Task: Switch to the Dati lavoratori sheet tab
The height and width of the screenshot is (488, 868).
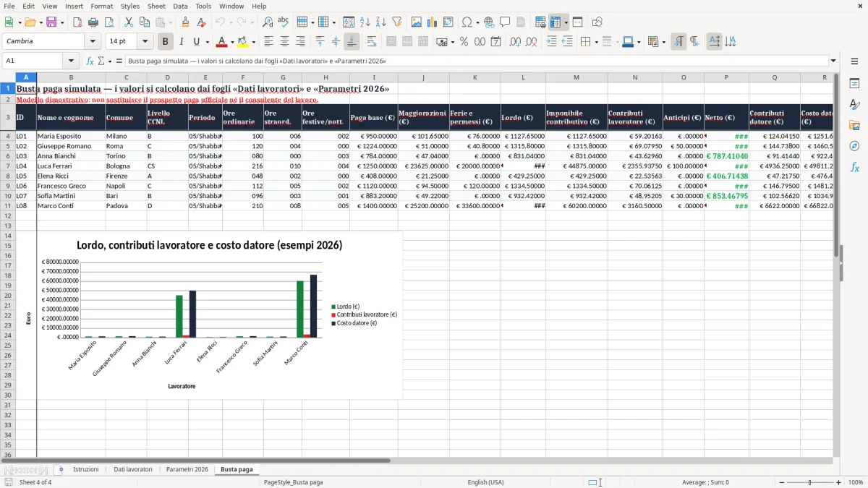Action: tap(133, 469)
